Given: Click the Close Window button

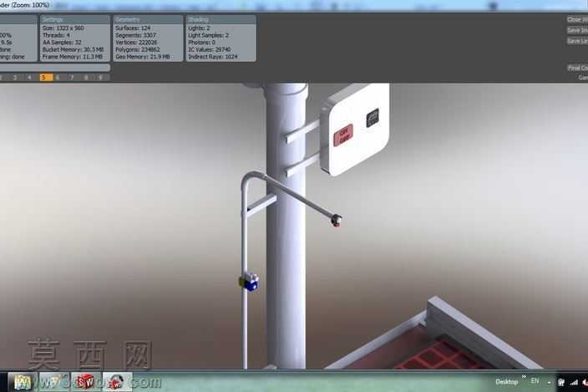Looking at the screenshot, I should pos(577,19).
